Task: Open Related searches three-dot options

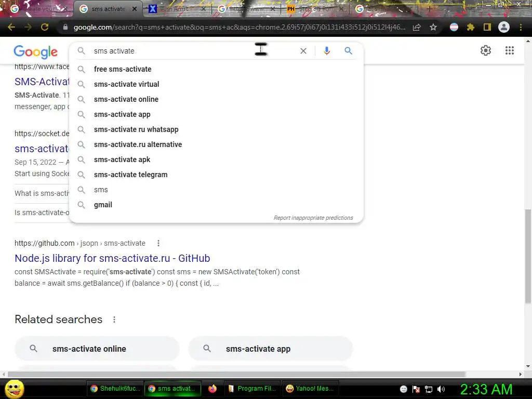Action: point(114,320)
